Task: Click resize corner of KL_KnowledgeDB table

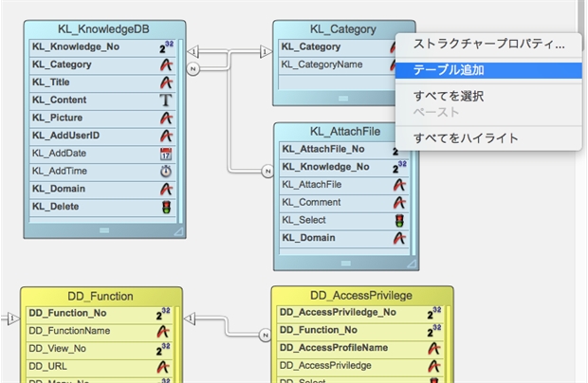Action: (179, 232)
